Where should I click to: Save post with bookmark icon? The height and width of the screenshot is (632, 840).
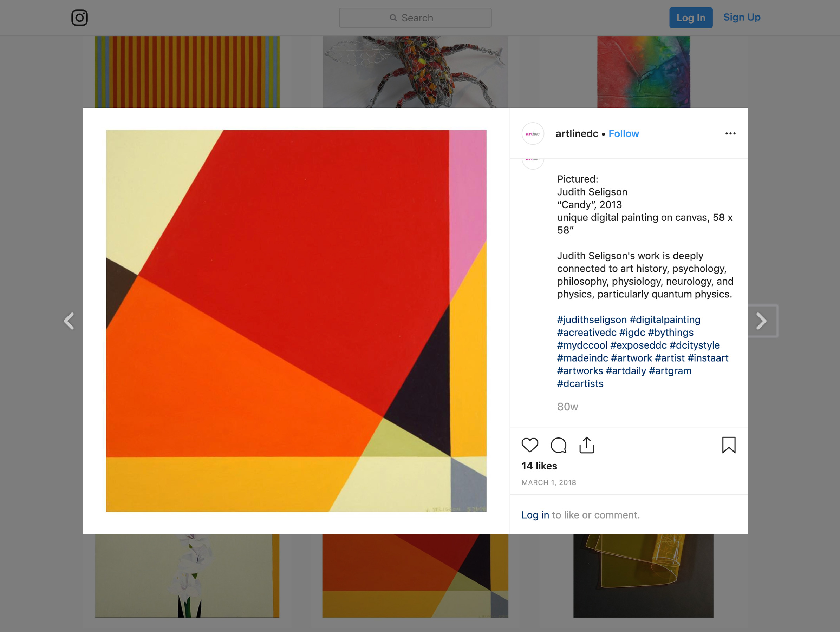point(729,445)
